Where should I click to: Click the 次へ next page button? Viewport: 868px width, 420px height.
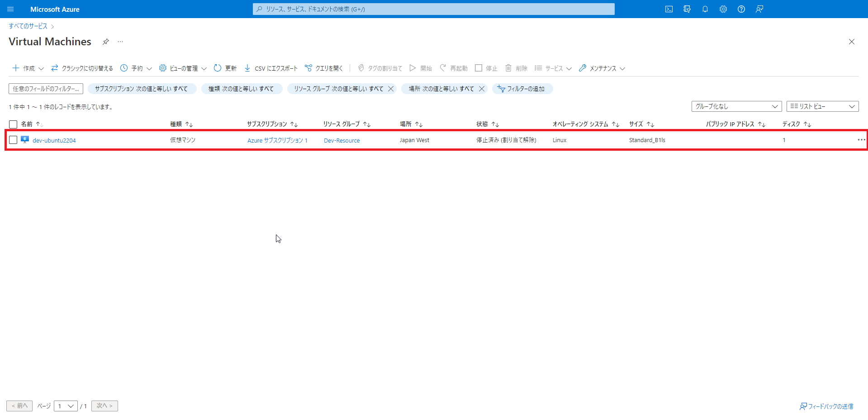(104, 406)
